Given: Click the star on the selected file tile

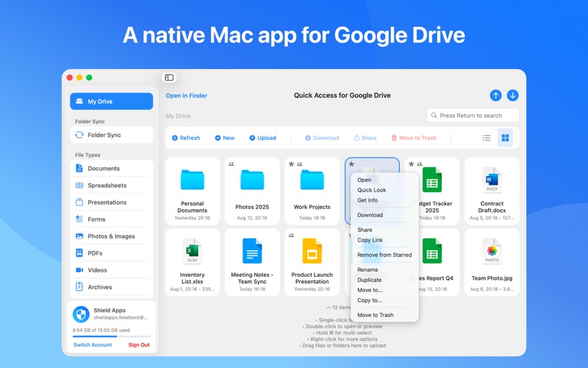Looking at the screenshot, I should click(x=351, y=164).
